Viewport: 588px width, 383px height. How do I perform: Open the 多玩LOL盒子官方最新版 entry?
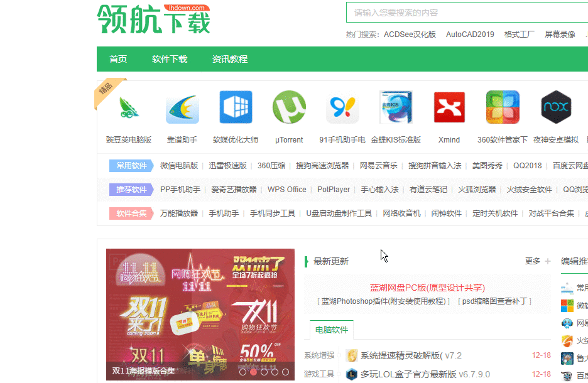[408, 374]
